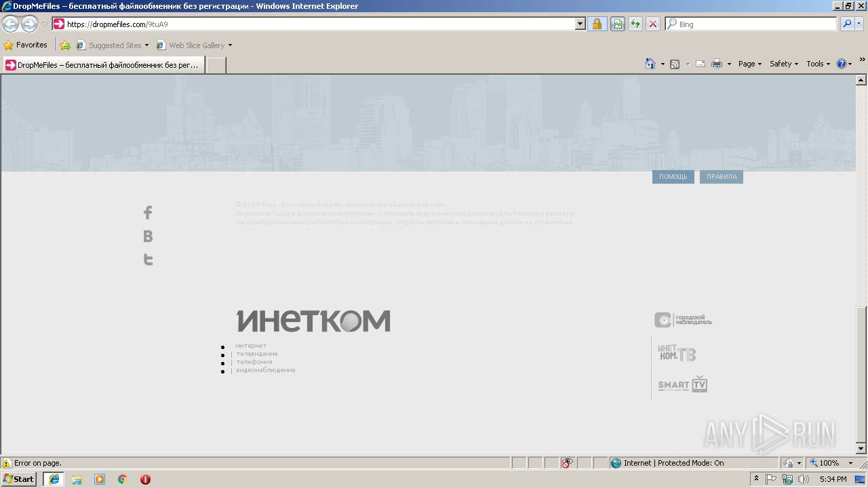Show hidden tray icons arrow
Viewport: 868px width, 488px height.
(757, 479)
